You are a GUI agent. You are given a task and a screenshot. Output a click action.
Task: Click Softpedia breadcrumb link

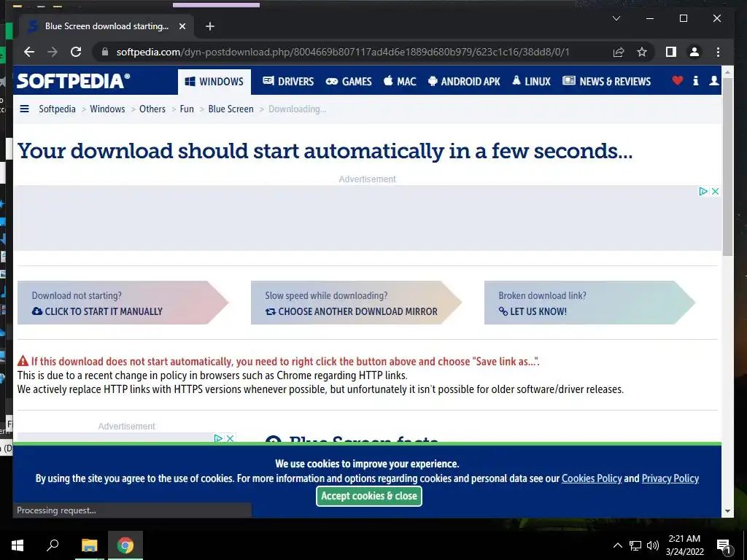coord(57,109)
